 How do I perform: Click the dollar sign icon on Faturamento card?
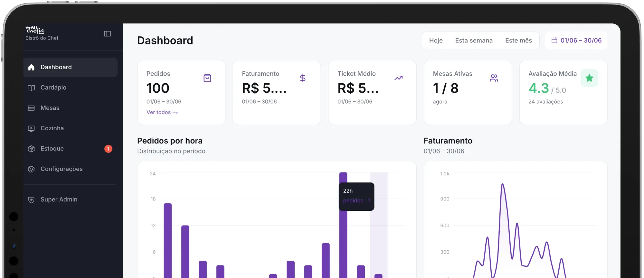303,78
